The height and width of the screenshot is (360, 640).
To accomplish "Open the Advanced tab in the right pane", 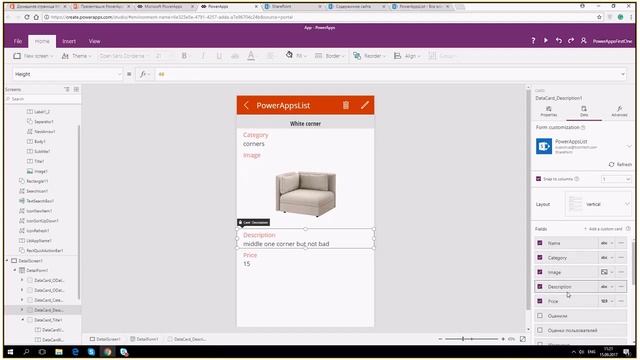I will click(x=619, y=111).
